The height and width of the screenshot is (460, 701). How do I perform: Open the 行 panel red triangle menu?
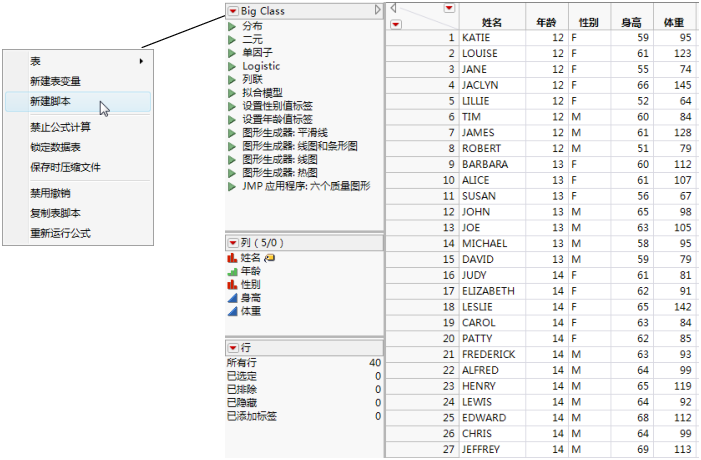point(233,348)
